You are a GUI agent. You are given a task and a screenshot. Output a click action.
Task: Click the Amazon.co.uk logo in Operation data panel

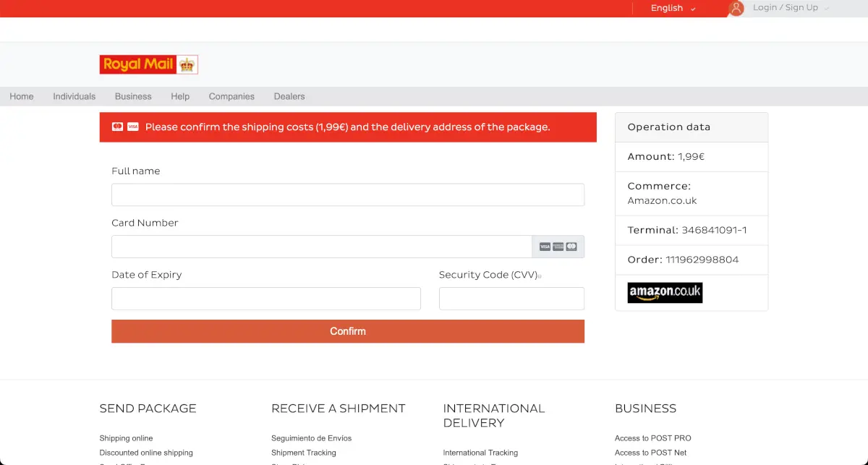coord(664,292)
